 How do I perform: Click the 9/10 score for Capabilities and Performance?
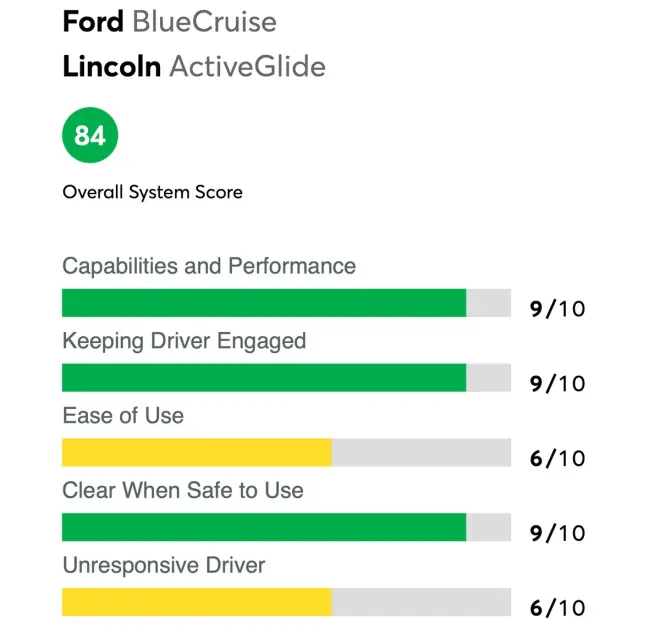557,309
